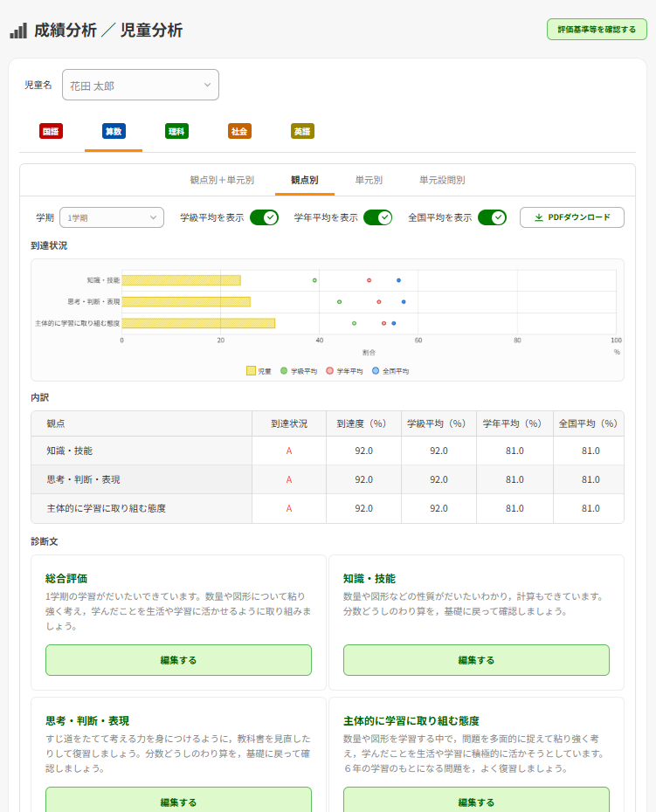Click blue 全国平均 dot in 知識・技能 row
This screenshot has width=656, height=812.
[x=398, y=280]
